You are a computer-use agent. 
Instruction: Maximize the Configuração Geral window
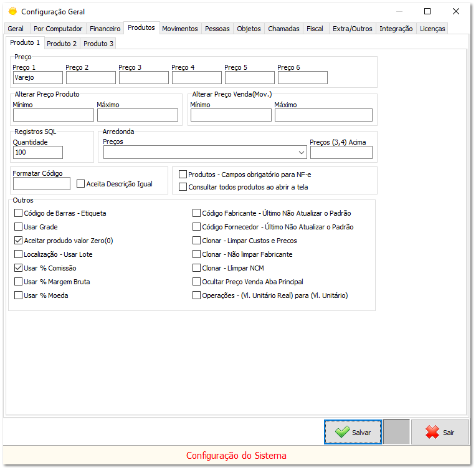point(427,11)
